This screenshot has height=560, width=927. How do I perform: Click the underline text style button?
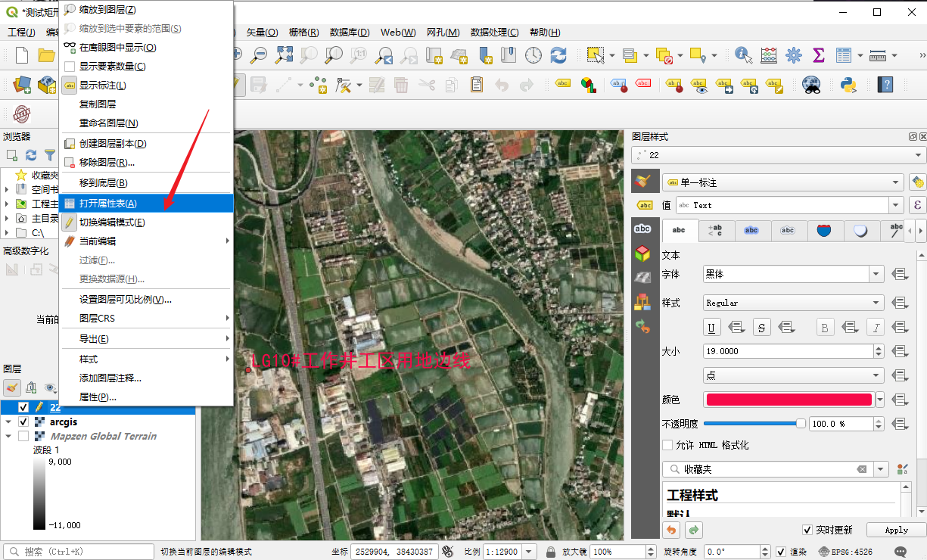pos(711,327)
